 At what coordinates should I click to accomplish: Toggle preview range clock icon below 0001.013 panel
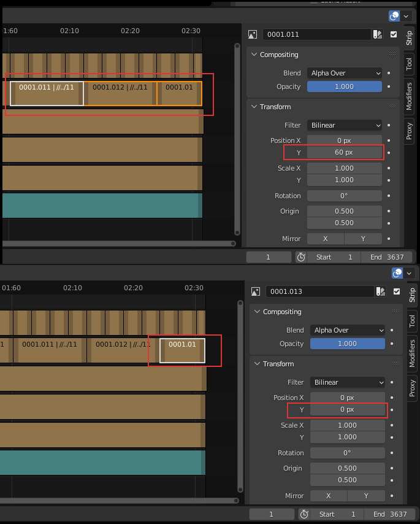click(304, 514)
